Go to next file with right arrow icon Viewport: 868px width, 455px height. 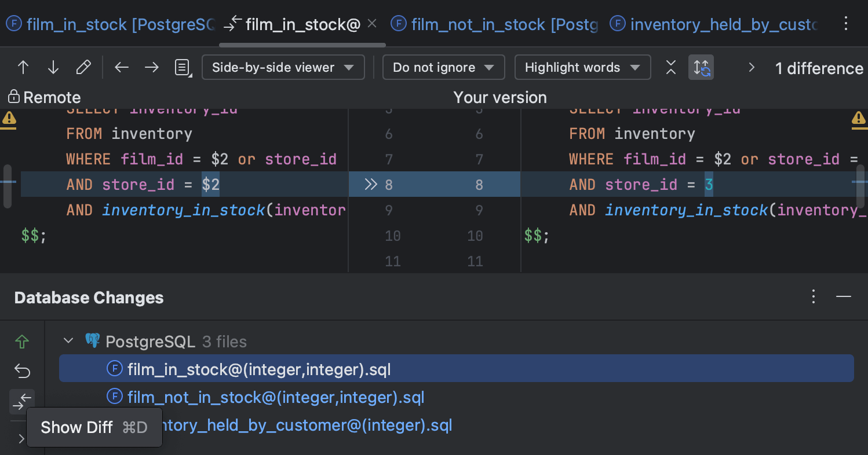tap(151, 67)
